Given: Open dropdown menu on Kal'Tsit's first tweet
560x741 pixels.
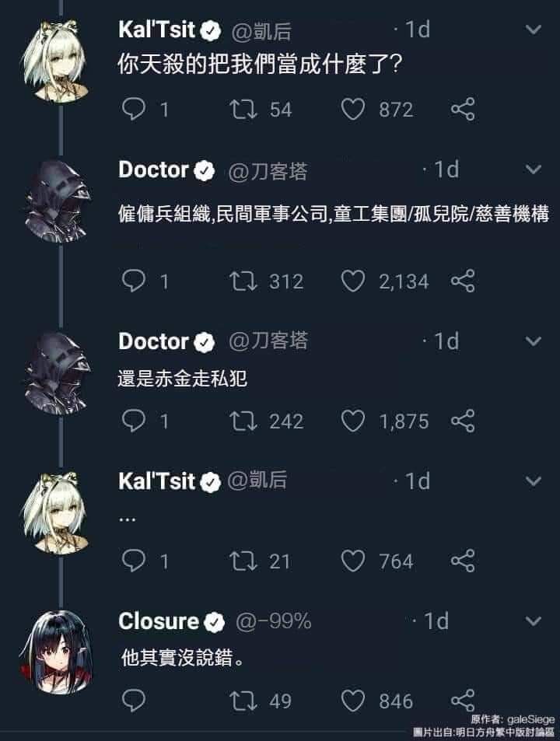Looking at the screenshot, I should pos(534,30).
